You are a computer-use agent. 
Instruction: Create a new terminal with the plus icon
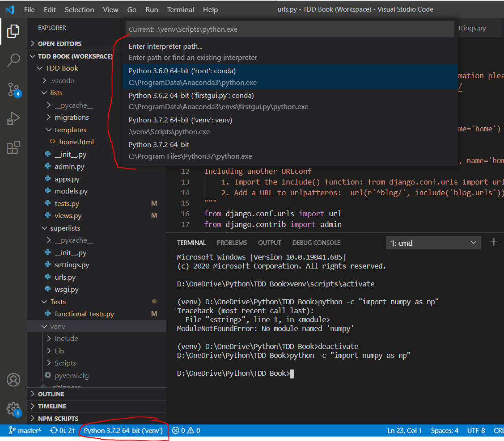point(494,242)
